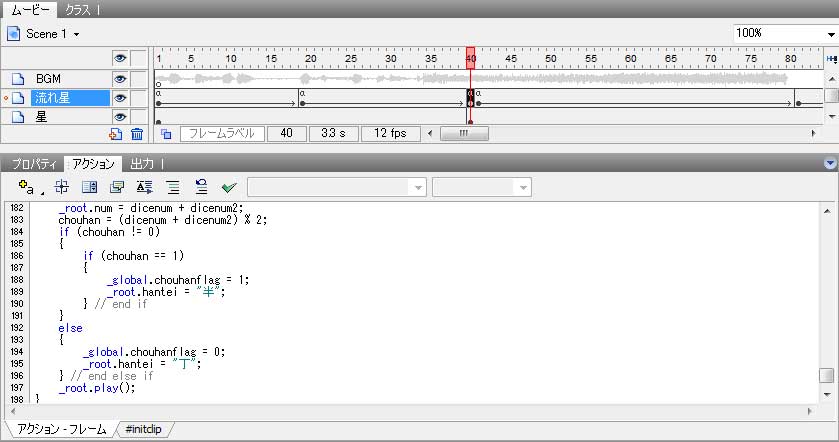Open the クラス tab
The image size is (839, 442).
(x=80, y=9)
